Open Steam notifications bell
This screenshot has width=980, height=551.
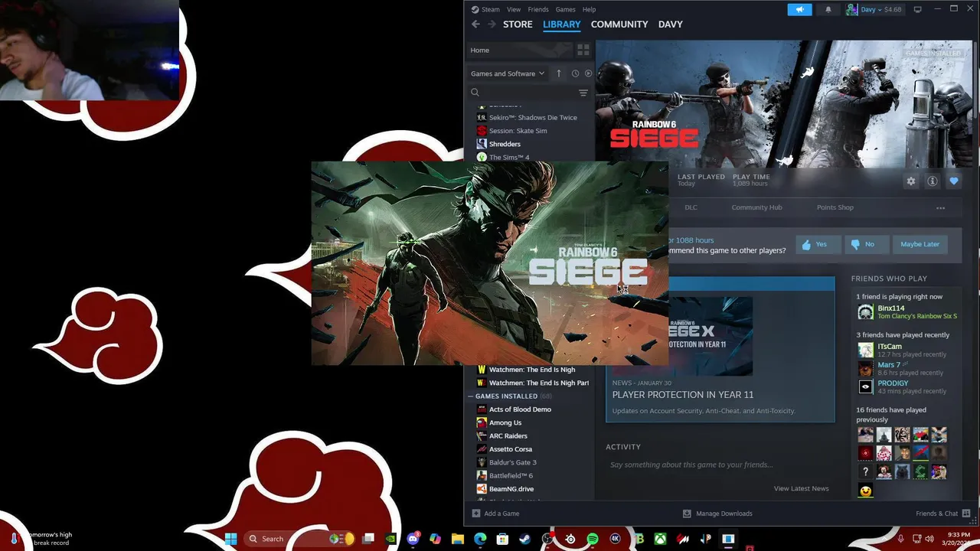click(828, 9)
